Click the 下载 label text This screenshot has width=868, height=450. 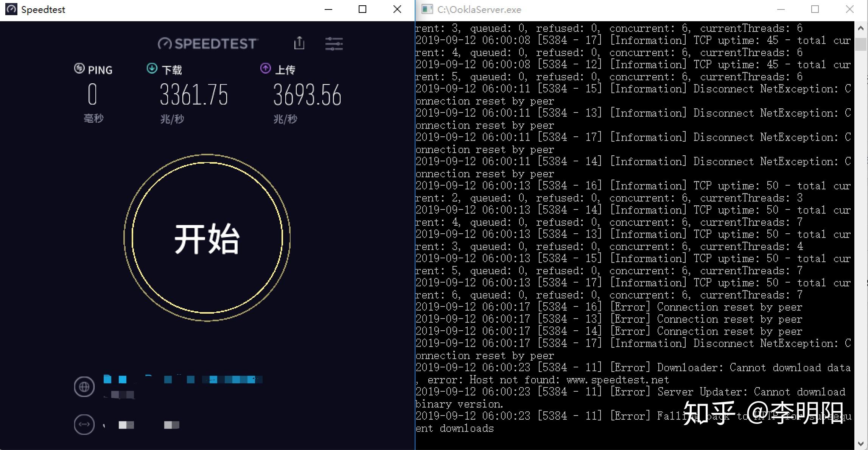[x=172, y=70]
